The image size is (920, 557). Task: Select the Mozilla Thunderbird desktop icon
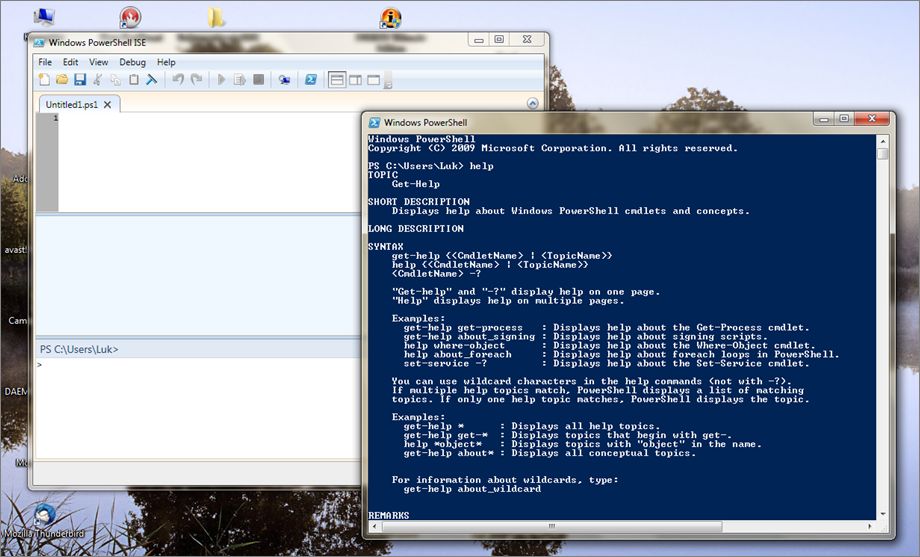click(x=44, y=521)
